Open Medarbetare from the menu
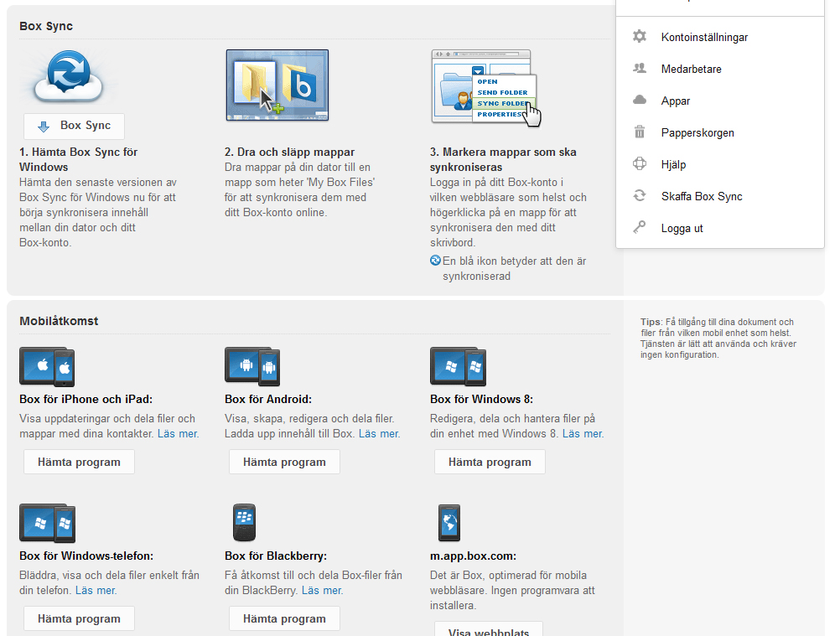Image resolution: width=840 pixels, height=636 pixels. point(691,69)
